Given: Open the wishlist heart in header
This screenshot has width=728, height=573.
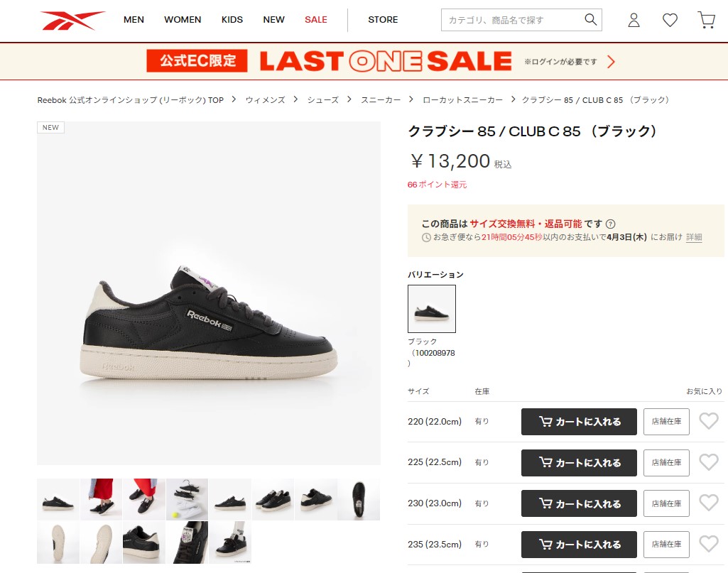Looking at the screenshot, I should click(x=670, y=20).
